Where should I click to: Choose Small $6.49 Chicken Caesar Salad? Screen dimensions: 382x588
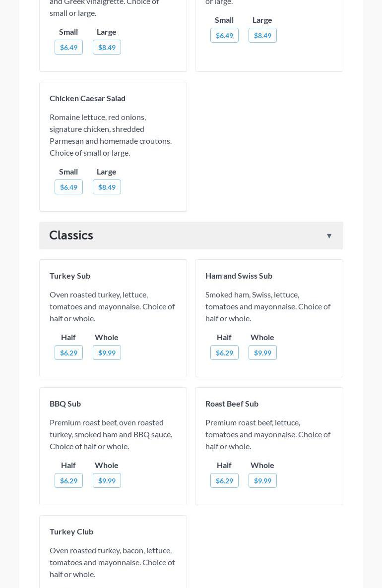[68, 187]
